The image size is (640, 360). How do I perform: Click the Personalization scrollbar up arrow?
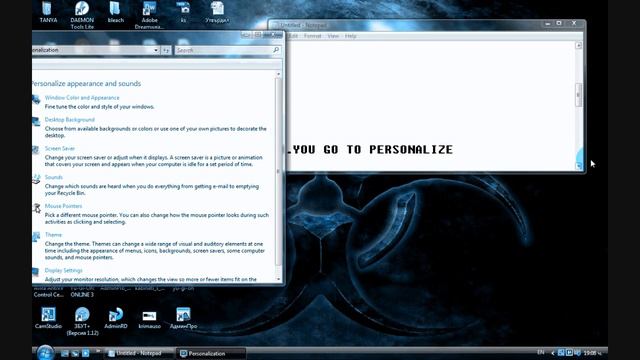pyautogui.click(x=279, y=74)
